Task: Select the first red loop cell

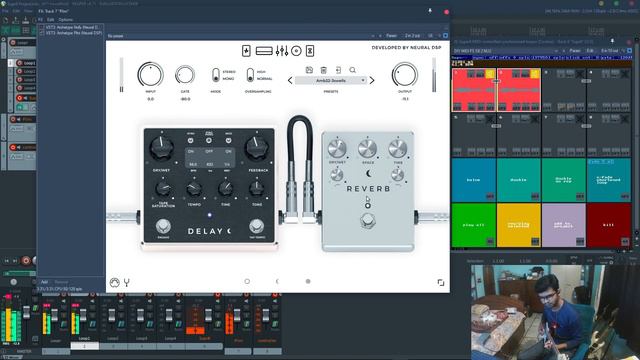Action: coord(473,90)
